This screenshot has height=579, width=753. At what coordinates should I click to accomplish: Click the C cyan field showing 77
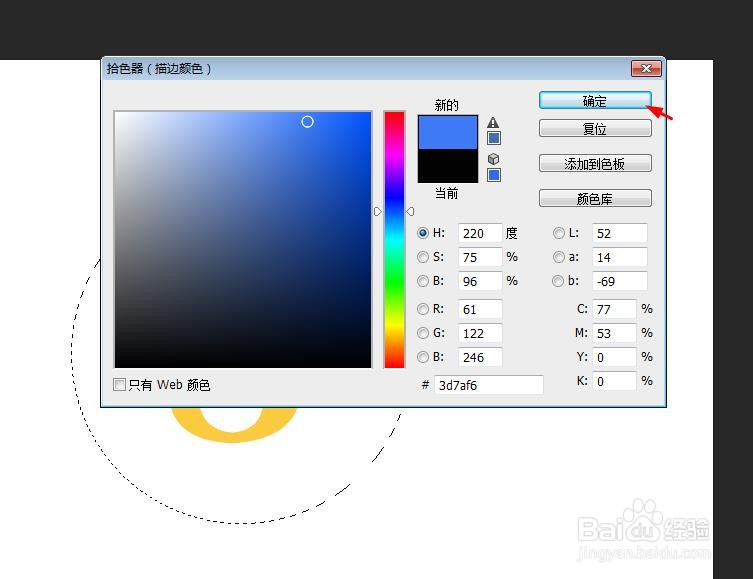click(x=614, y=309)
